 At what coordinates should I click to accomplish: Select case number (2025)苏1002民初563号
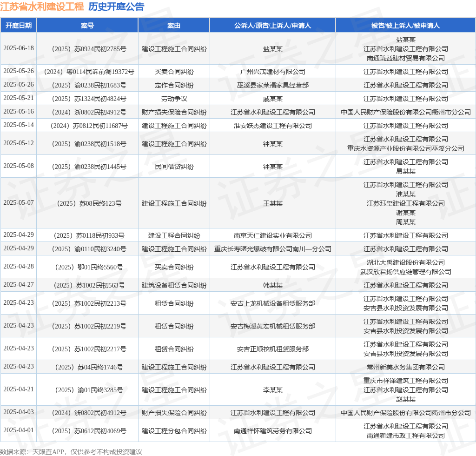coord(88,286)
